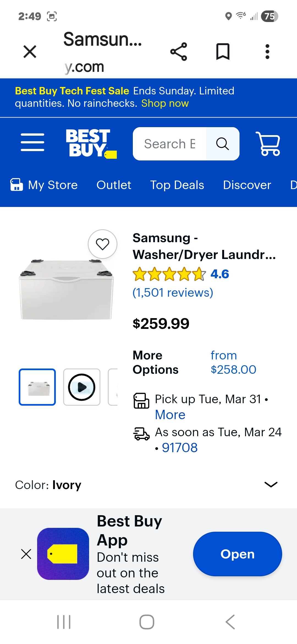Tap the Open app button
Viewport: 297px width, 644px height.
coord(237,554)
